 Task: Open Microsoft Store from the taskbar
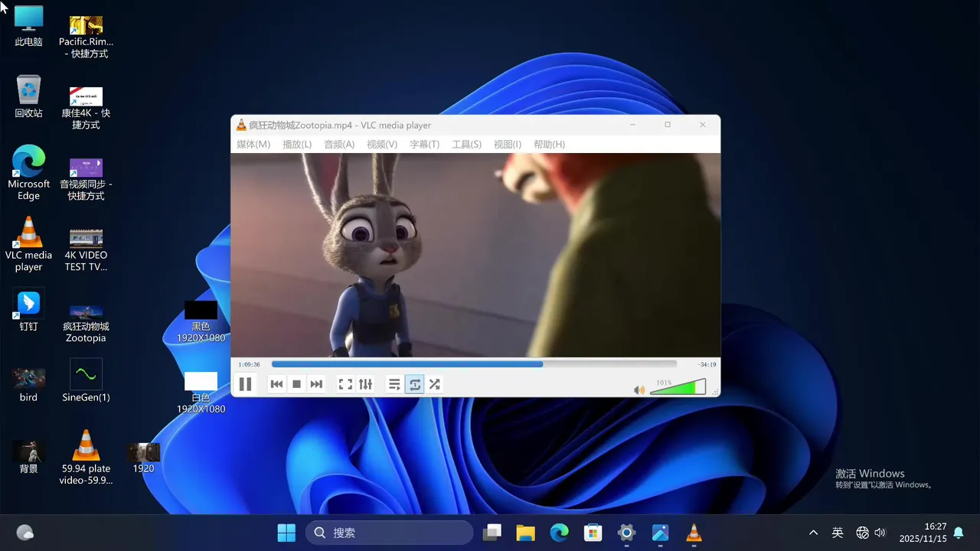pyautogui.click(x=593, y=533)
